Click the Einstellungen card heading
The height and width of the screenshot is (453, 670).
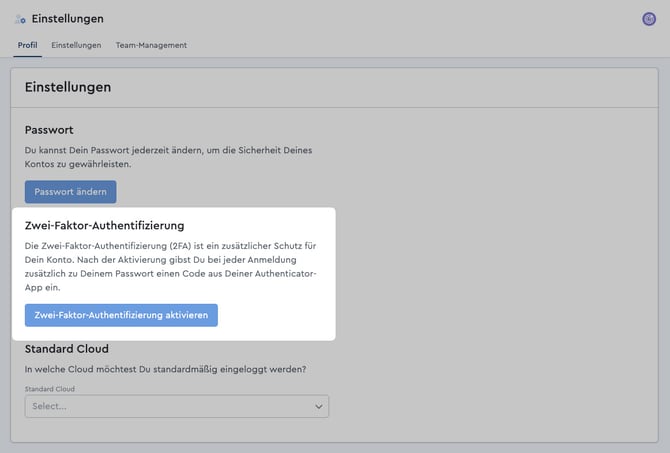click(68, 87)
